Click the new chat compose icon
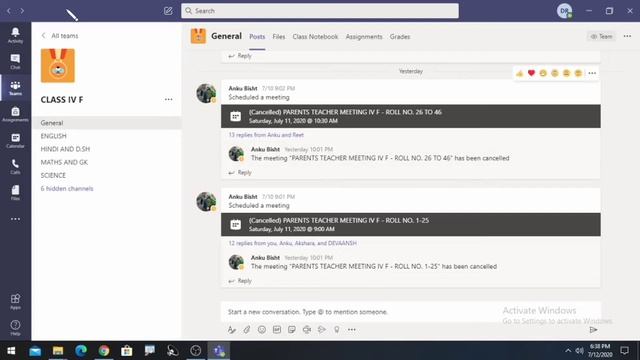640x360 pixels. (x=168, y=11)
